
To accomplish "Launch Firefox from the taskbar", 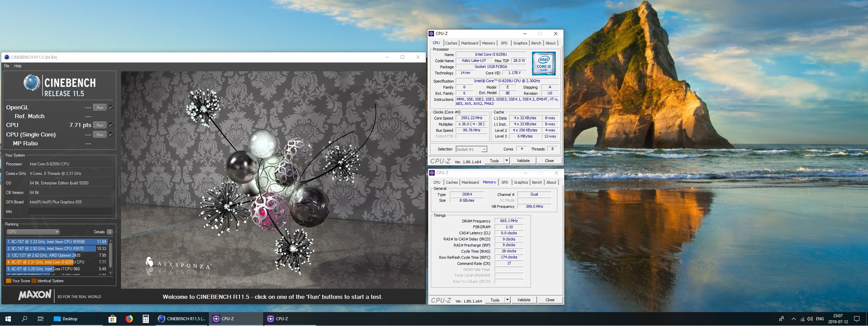I will [x=129, y=319].
